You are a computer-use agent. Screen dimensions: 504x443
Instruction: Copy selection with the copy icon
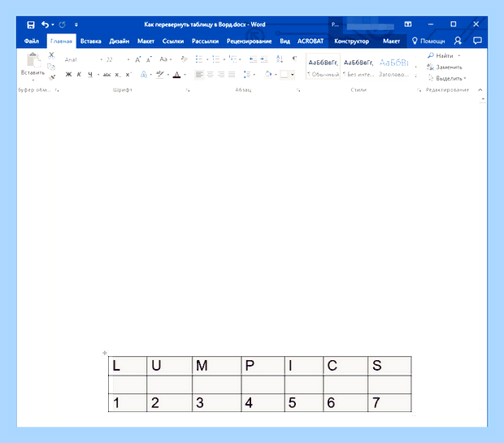click(51, 67)
